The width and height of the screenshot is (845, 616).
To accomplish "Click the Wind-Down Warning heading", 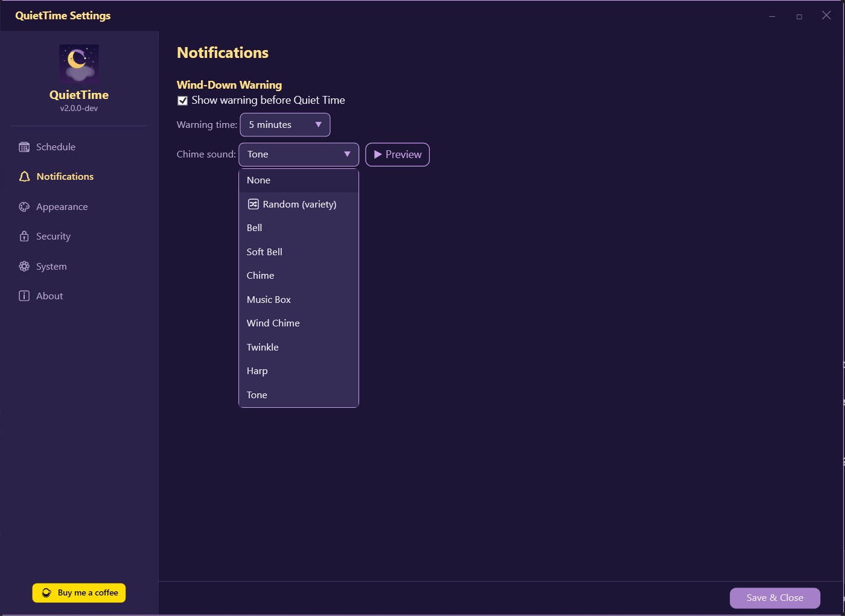I will pos(229,85).
